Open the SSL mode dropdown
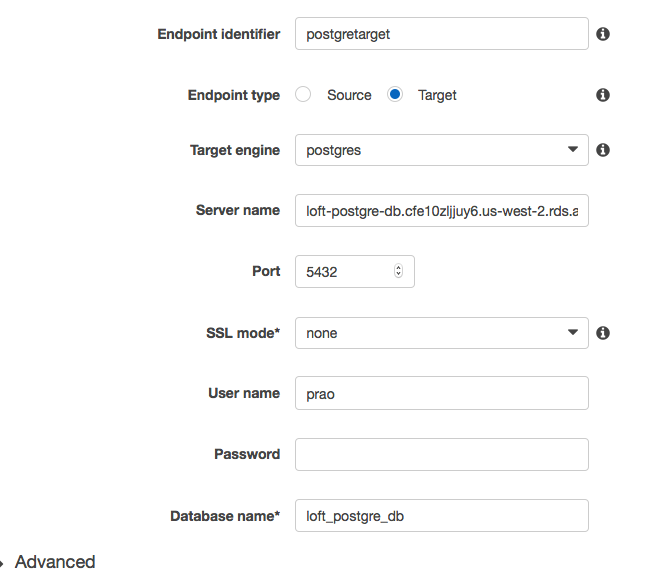 click(441, 333)
